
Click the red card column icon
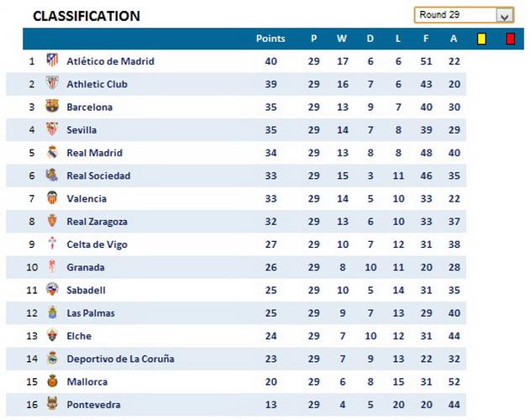click(510, 38)
